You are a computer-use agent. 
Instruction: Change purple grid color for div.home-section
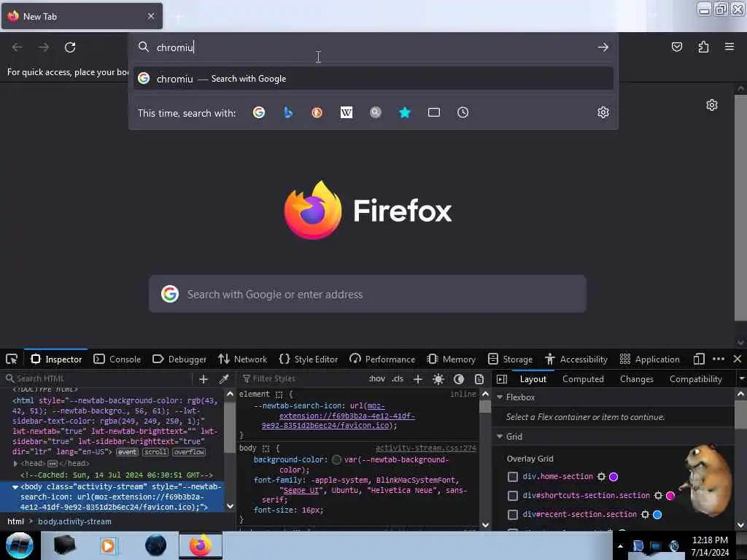[x=614, y=477]
